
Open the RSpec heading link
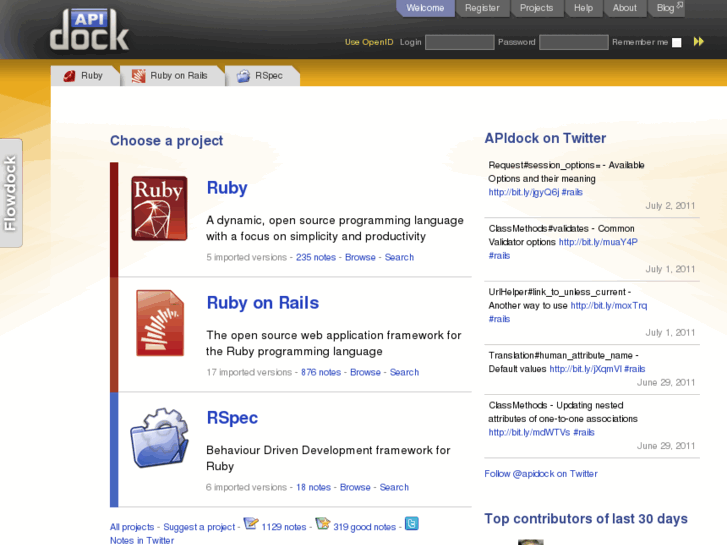pos(232,418)
